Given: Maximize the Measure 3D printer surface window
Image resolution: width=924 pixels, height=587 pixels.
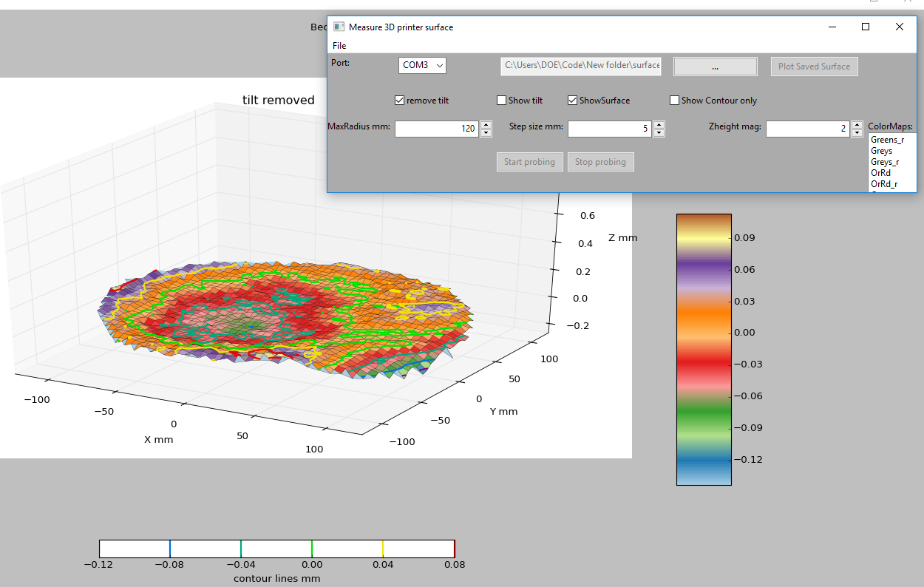Looking at the screenshot, I should pyautogui.click(x=866, y=27).
